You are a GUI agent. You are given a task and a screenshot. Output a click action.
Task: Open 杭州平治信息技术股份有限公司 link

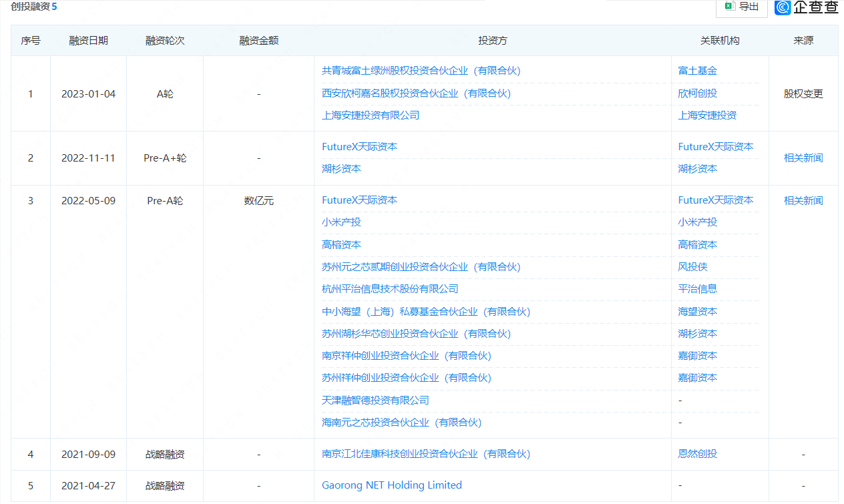click(390, 289)
